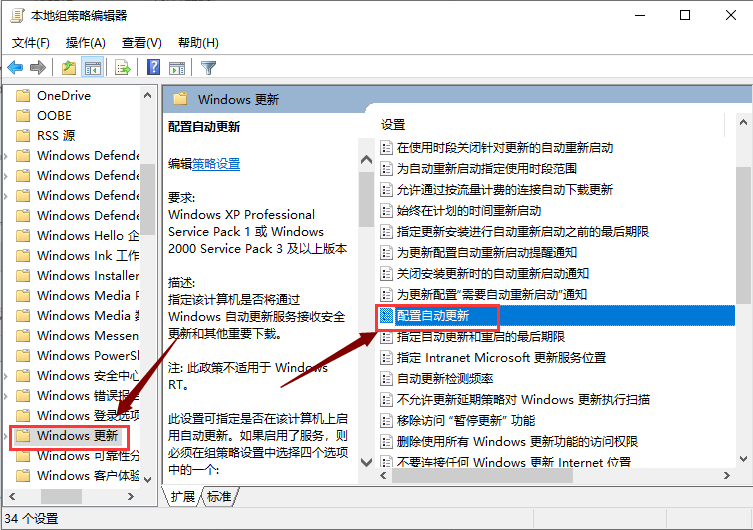Click the 34 个设置 status bar text

tap(31, 518)
